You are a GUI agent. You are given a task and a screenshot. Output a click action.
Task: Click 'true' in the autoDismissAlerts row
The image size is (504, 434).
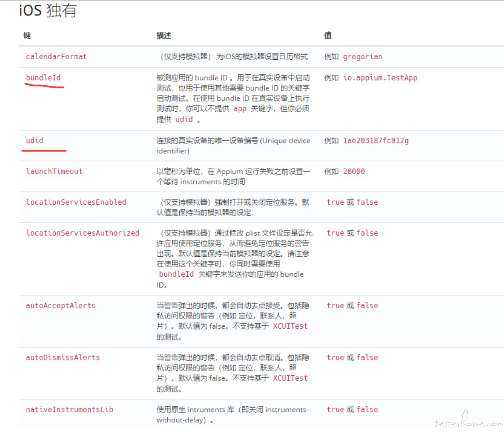click(x=335, y=357)
